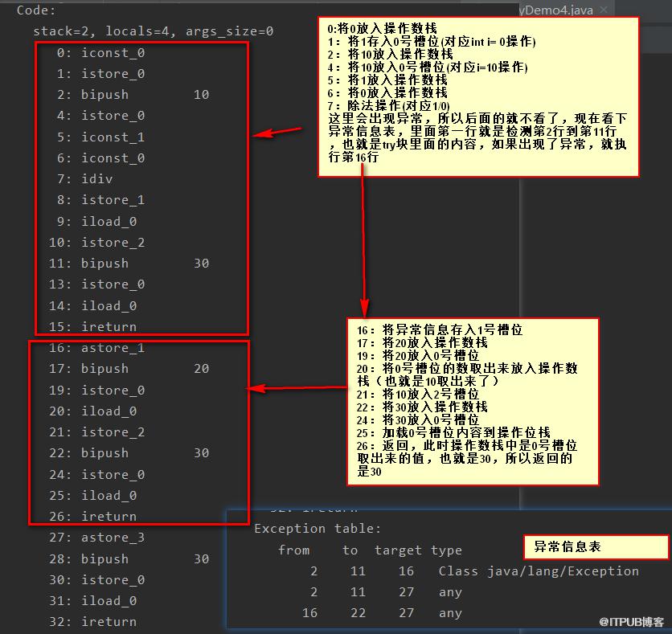The width and height of the screenshot is (672, 634).
Task: Close the yDemo4.java editor tab
Action: coord(604,10)
